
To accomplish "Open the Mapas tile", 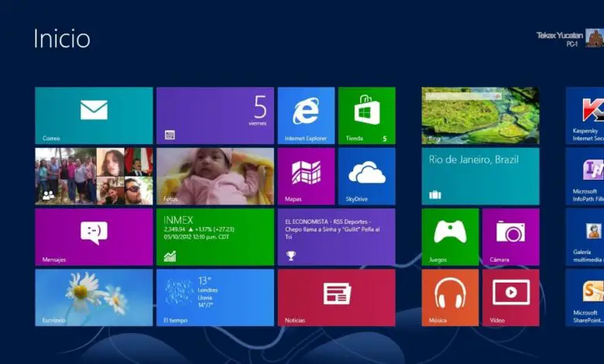I will point(306,177).
